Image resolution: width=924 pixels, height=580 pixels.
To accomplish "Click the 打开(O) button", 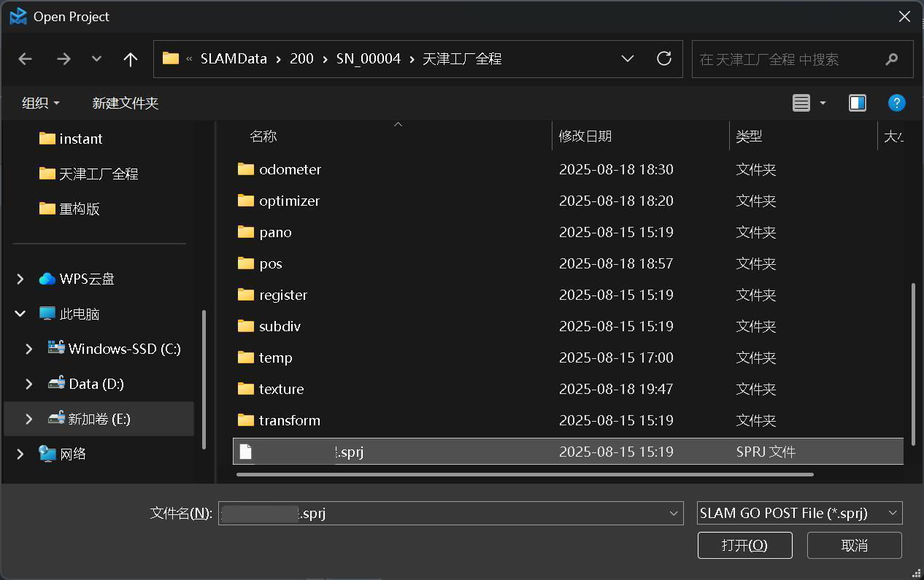I will point(745,546).
